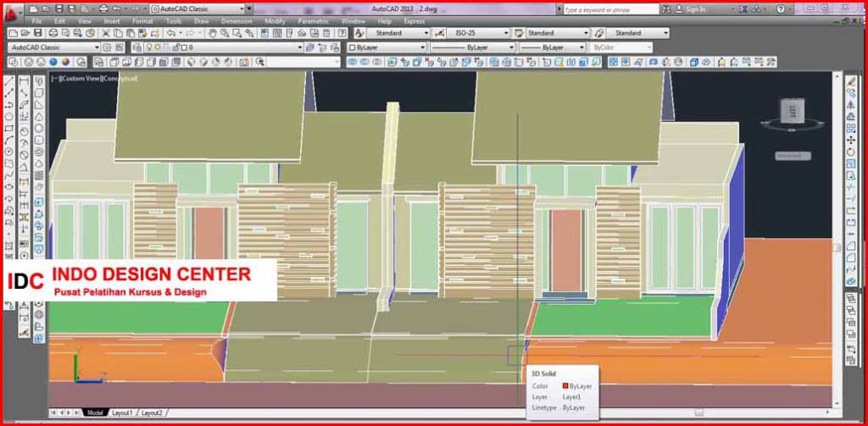Viewport: 868px width, 426px height.
Task: Click the Conceptual viewport style label
Action: pos(119,79)
